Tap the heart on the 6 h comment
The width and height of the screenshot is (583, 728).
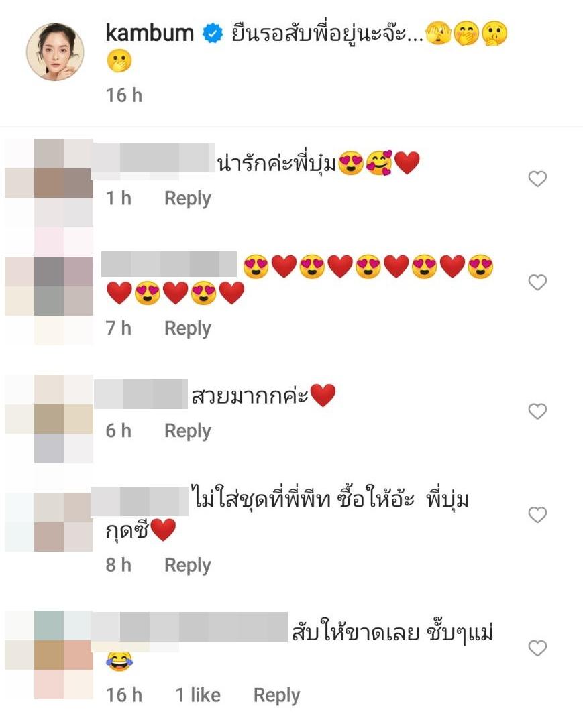537,412
